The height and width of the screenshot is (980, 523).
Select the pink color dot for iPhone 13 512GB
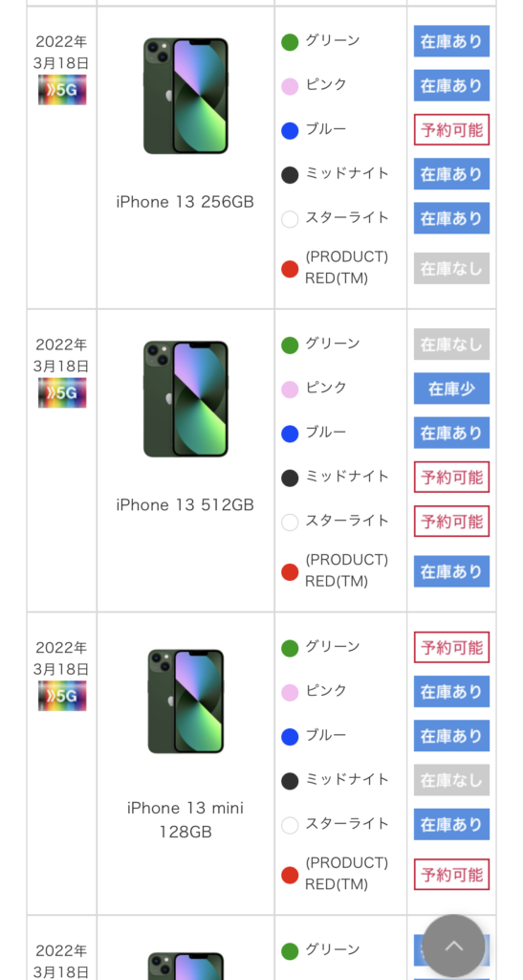point(290,390)
